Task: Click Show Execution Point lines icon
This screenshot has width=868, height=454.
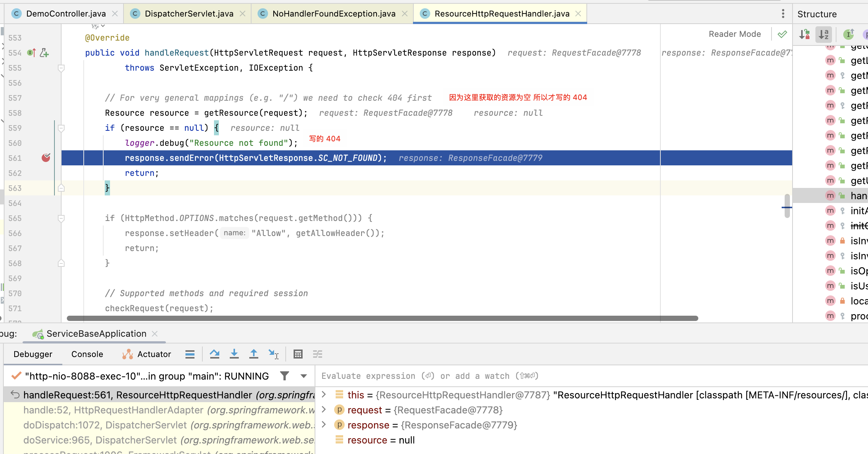Action: (190, 354)
